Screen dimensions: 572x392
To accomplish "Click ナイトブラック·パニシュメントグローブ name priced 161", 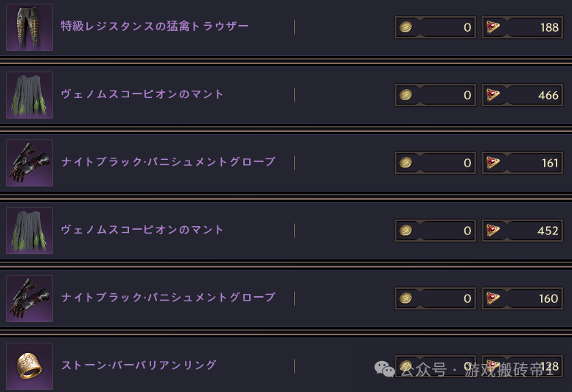I will coord(168,162).
